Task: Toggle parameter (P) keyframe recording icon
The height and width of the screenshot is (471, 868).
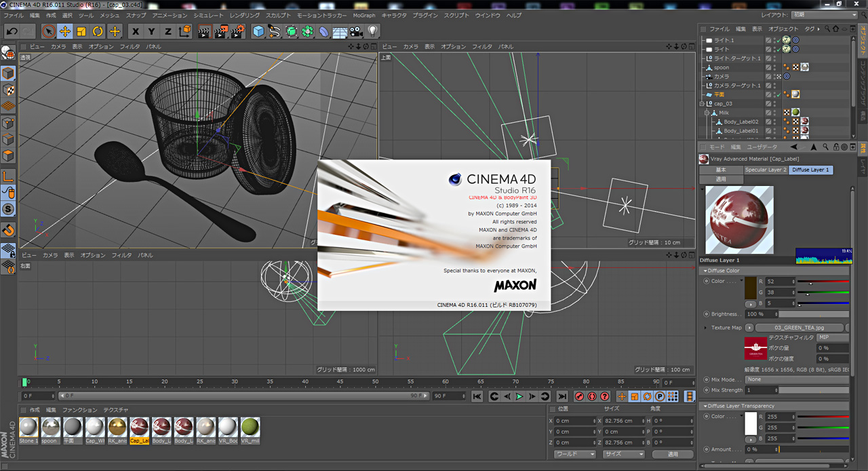Action: pyautogui.click(x=660, y=396)
